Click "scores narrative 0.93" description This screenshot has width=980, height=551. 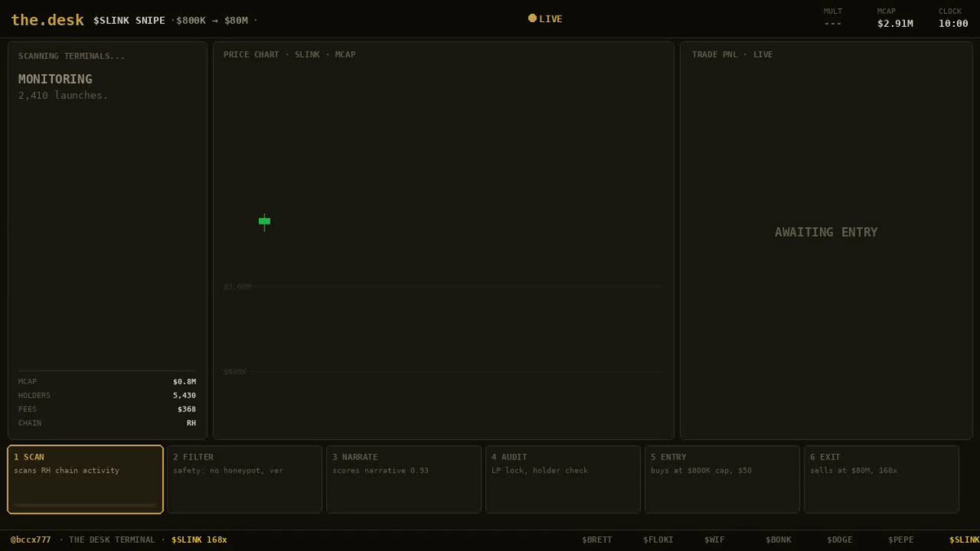pos(380,470)
